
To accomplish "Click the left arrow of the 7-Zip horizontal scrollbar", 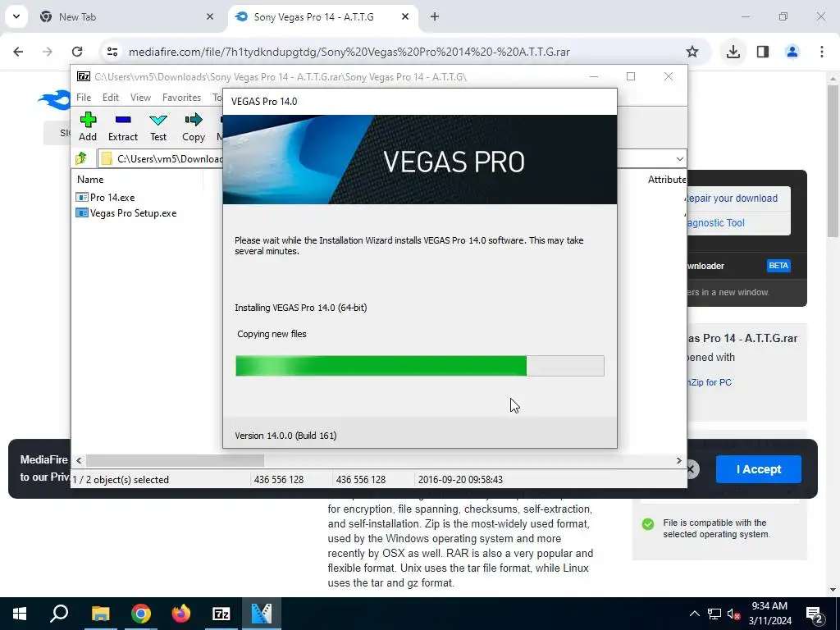I will (79, 461).
